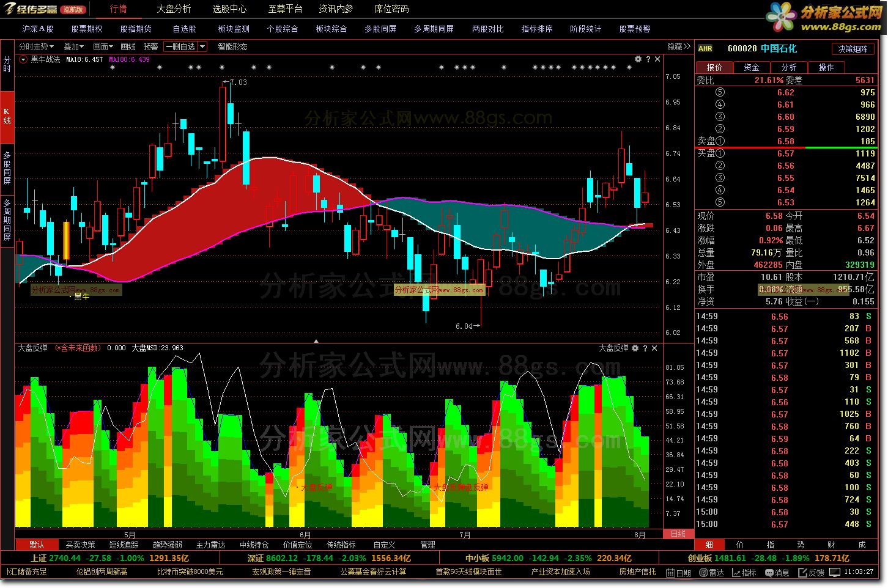Open 多周期同屏 in left sidebar
The width and height of the screenshot is (888, 588).
click(7, 220)
